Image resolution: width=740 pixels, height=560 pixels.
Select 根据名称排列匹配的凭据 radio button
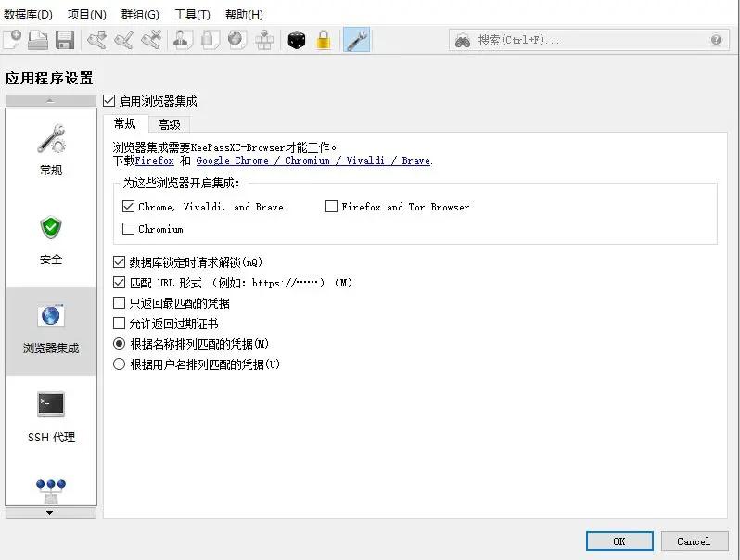(x=119, y=344)
